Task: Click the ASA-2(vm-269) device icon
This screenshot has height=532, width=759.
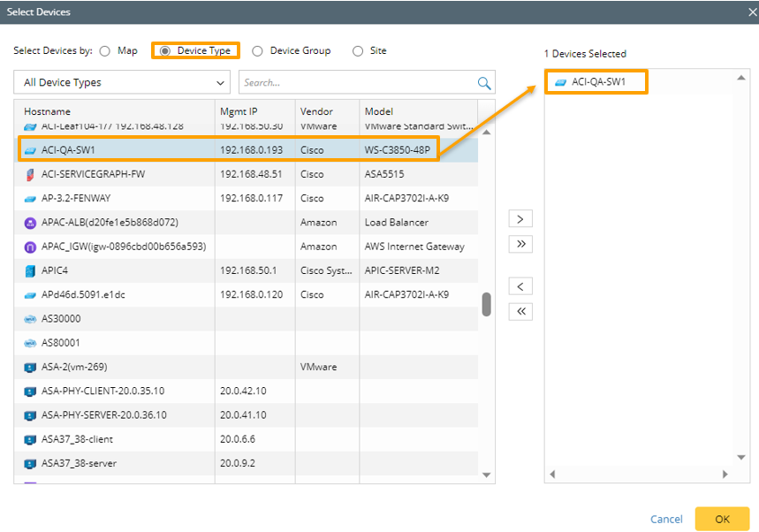Action: pyautogui.click(x=30, y=367)
